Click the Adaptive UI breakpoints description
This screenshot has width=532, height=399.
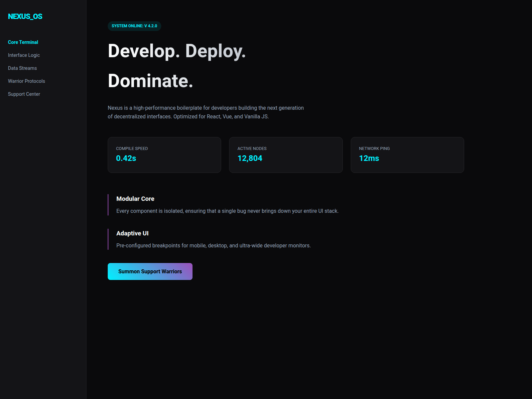(x=213, y=246)
